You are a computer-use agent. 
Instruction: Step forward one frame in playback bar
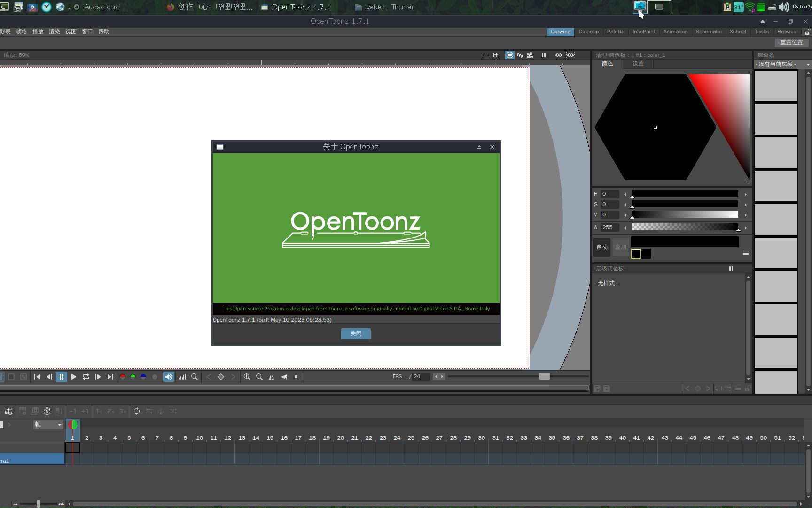click(98, 377)
